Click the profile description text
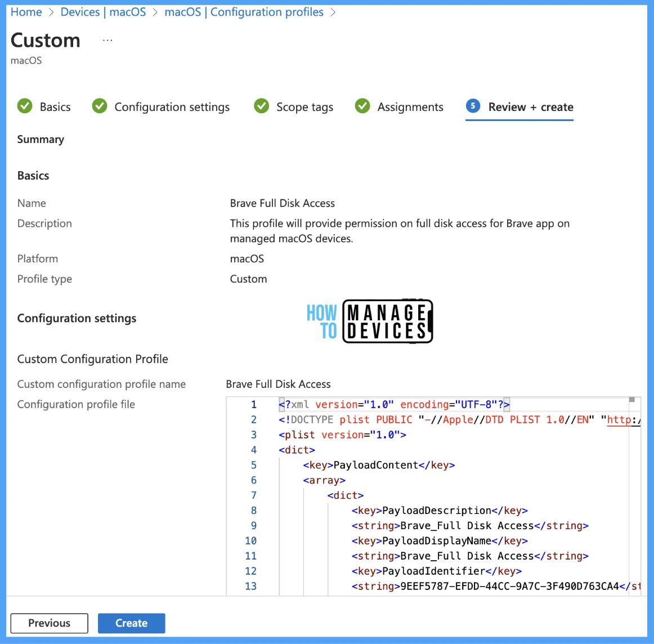This screenshot has height=644, width=654. tap(400, 231)
